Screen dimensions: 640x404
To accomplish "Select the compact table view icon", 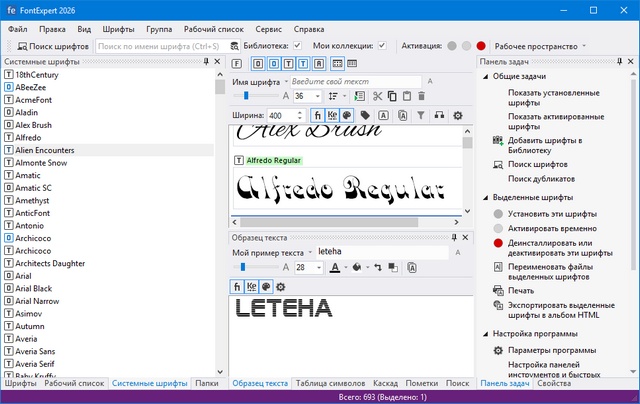I will [352, 64].
